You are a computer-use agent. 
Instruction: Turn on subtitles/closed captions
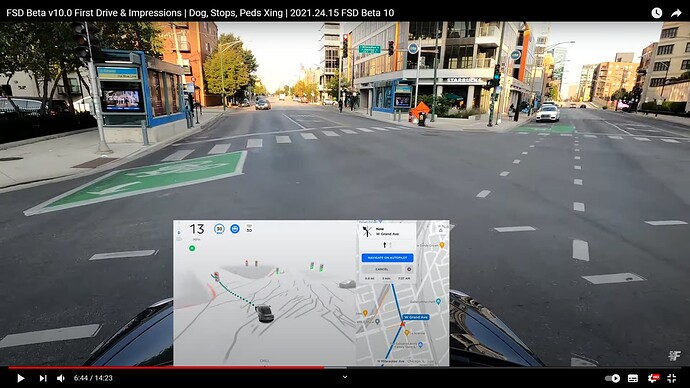point(633,378)
